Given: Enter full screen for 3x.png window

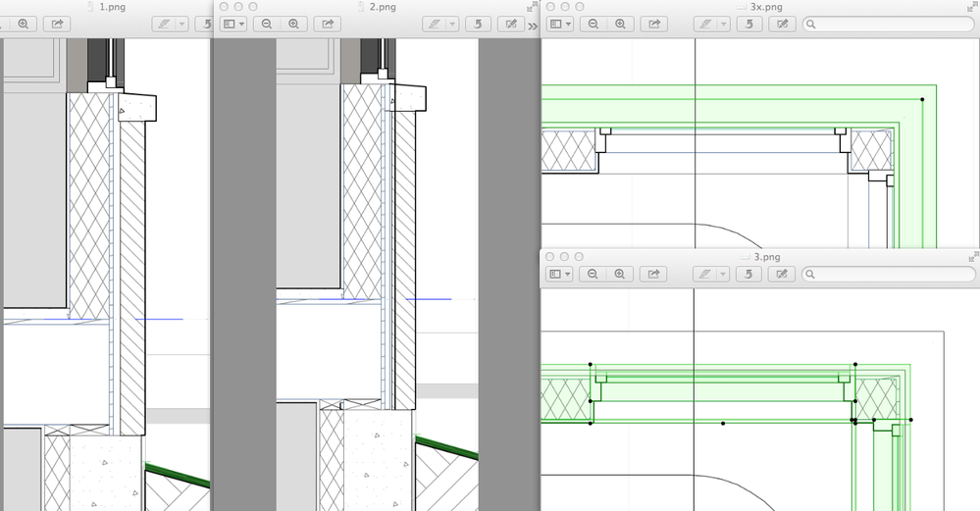Looking at the screenshot, I should tap(970, 7).
